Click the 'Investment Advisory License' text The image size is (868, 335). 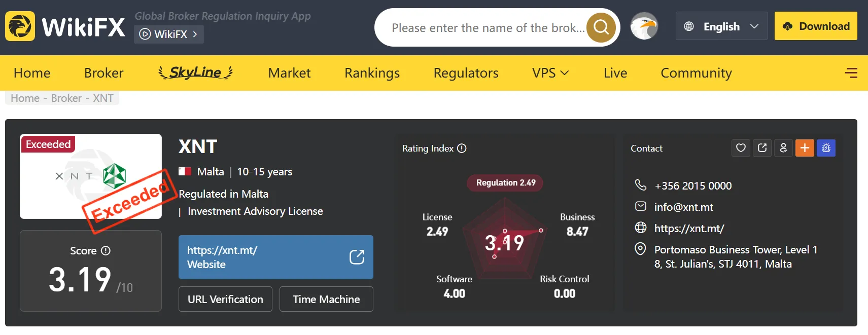(x=255, y=211)
